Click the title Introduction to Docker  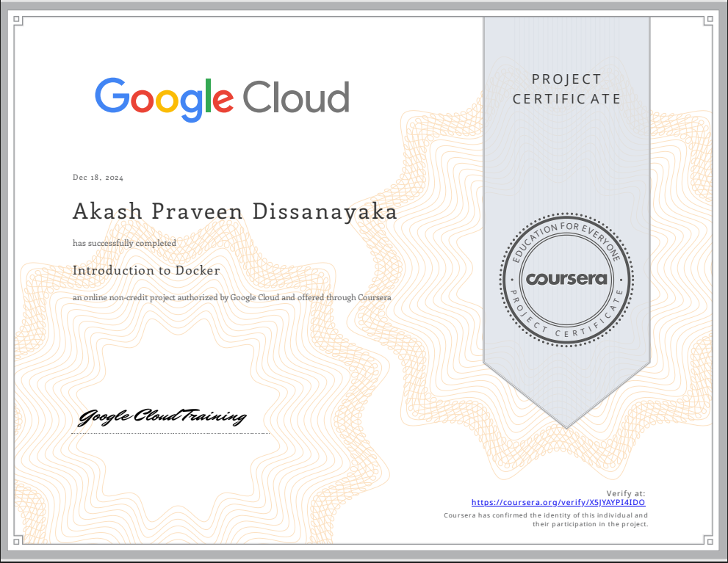146,270
